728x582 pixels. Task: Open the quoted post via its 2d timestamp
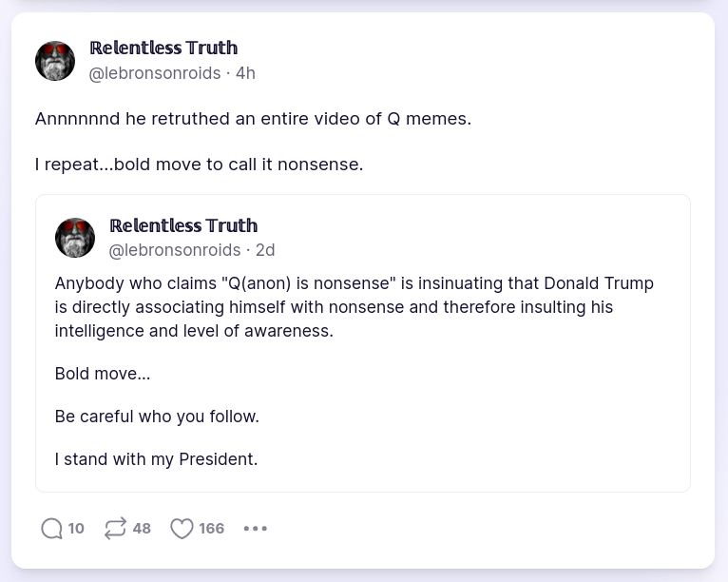click(265, 250)
